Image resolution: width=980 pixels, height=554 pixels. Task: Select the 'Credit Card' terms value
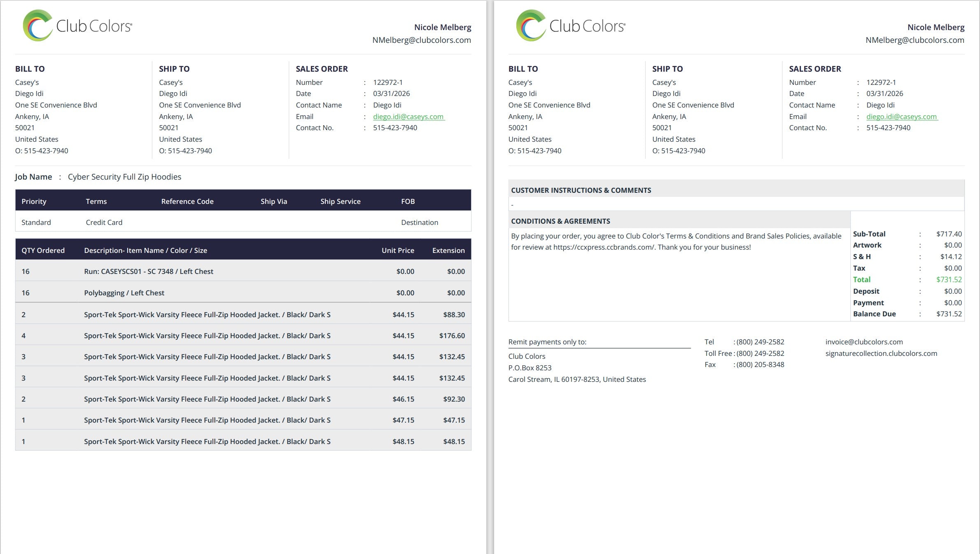pos(104,222)
